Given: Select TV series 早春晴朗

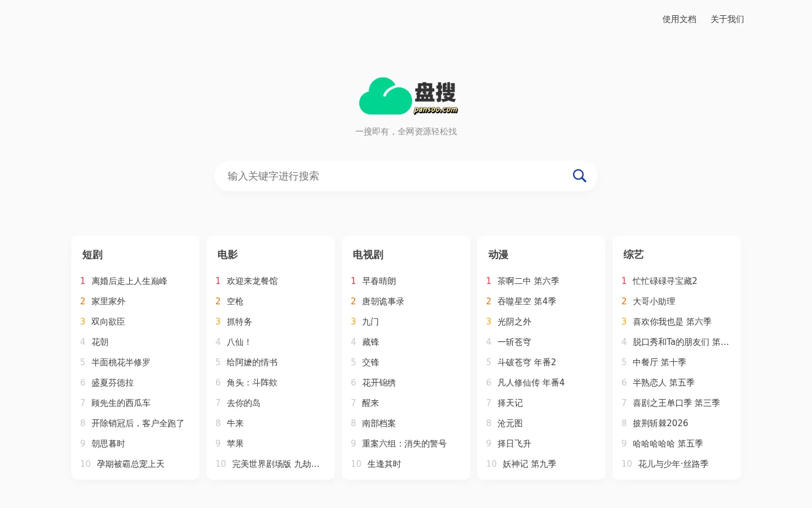Looking at the screenshot, I should coord(379,281).
